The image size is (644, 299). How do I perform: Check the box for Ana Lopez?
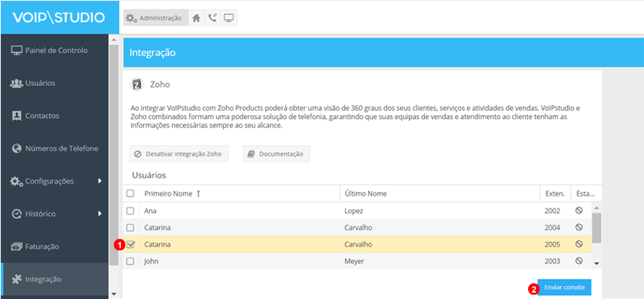coord(130,211)
